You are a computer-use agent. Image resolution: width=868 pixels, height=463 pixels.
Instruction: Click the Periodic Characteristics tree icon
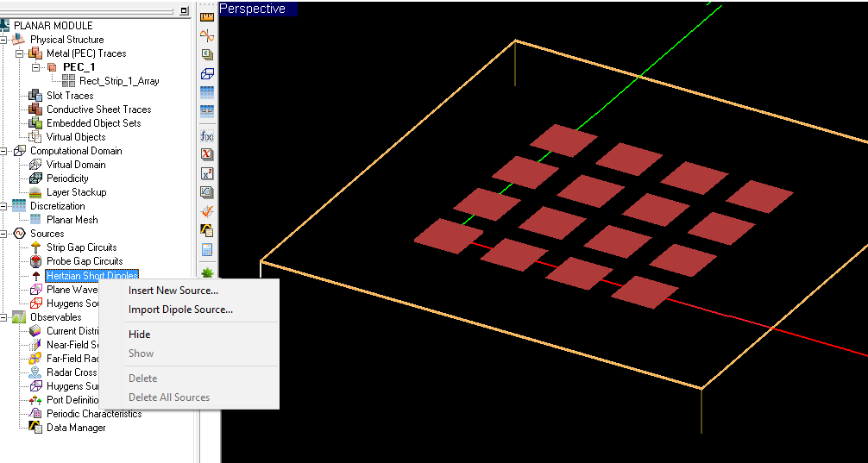point(35,413)
